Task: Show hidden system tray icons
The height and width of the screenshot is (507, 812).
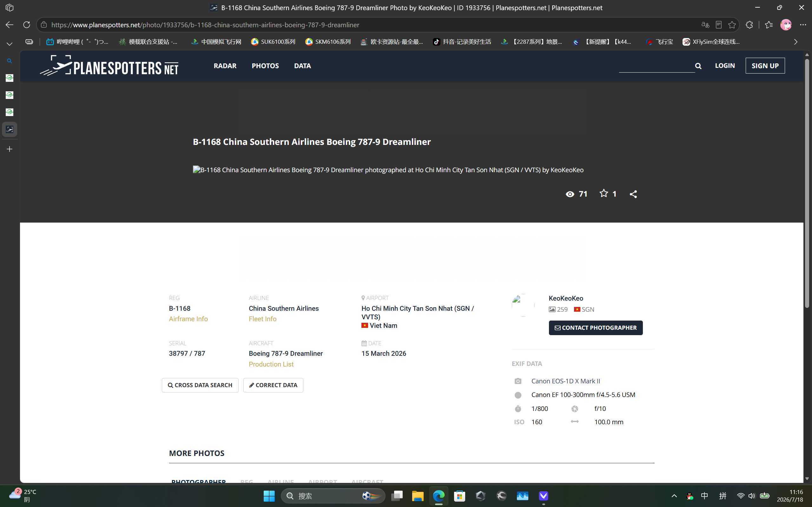Action: tap(674, 496)
